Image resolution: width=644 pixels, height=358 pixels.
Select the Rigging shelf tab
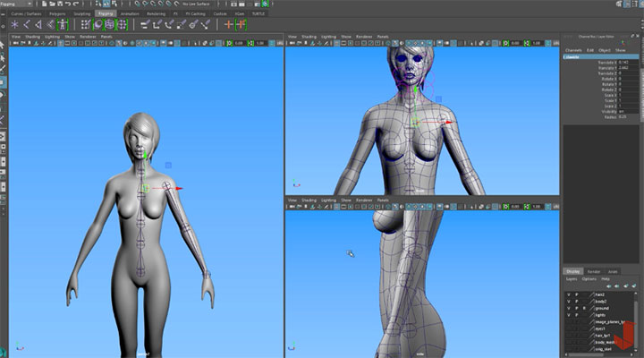106,13
